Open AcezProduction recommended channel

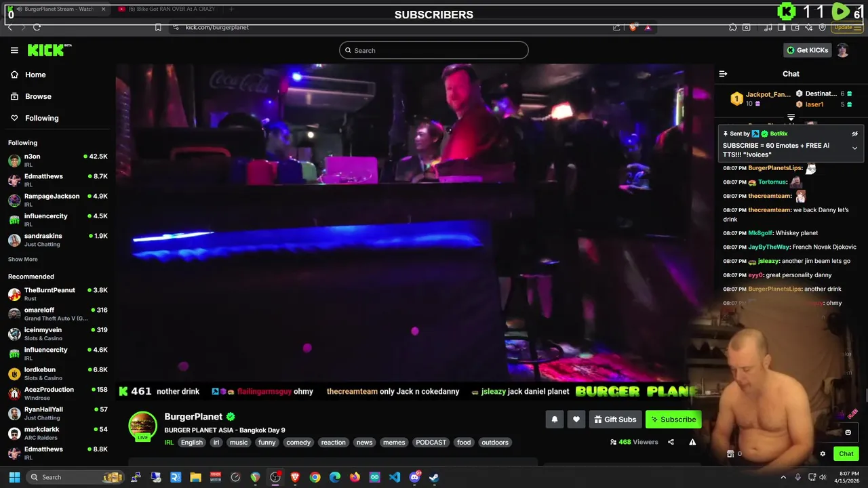coord(58,393)
